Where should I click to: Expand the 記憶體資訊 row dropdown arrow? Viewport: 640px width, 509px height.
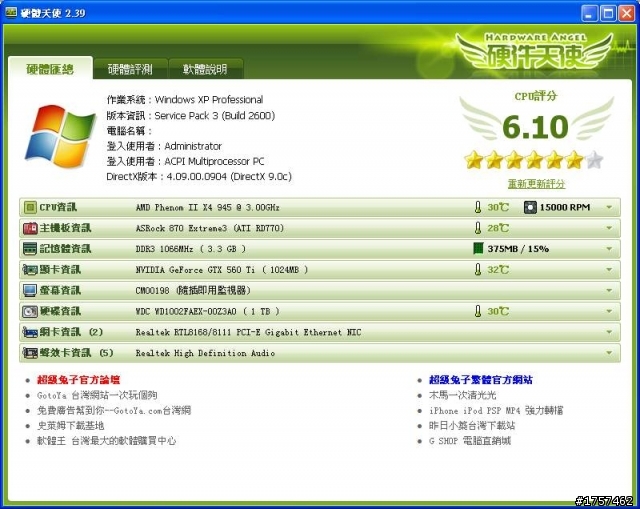[609, 249]
